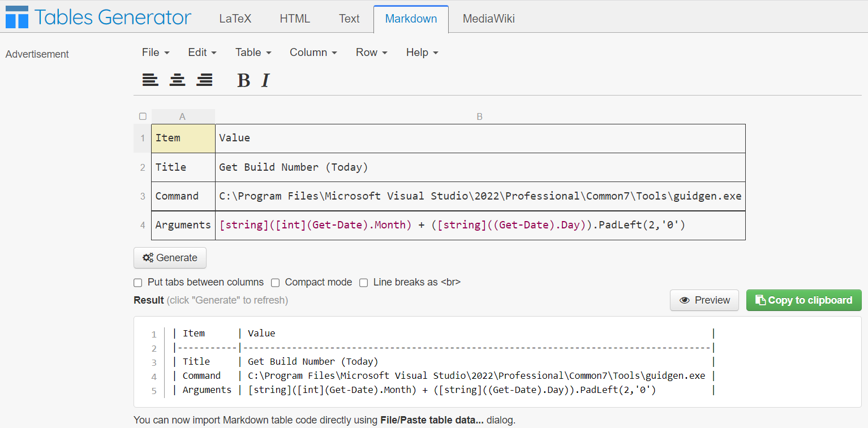
Task: Select column A header
Action: coord(183,116)
